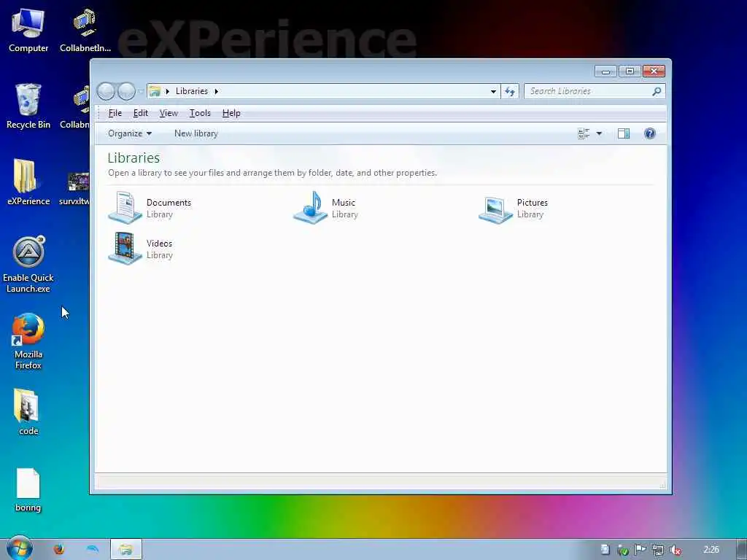Image resolution: width=747 pixels, height=560 pixels.
Task: Expand the arrow after Libraries breadcrumb
Action: (216, 91)
